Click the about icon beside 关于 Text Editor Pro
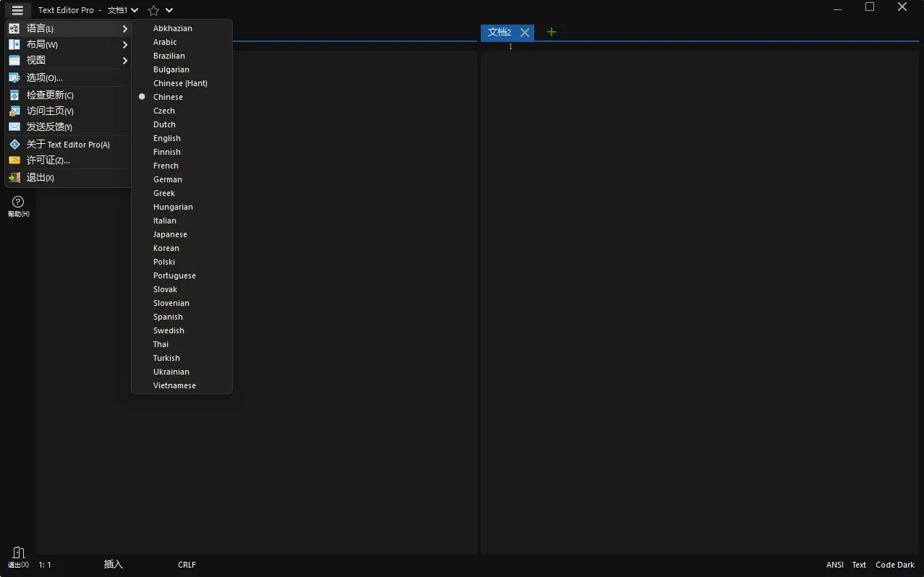Viewport: 924px width, 577px height. click(14, 144)
